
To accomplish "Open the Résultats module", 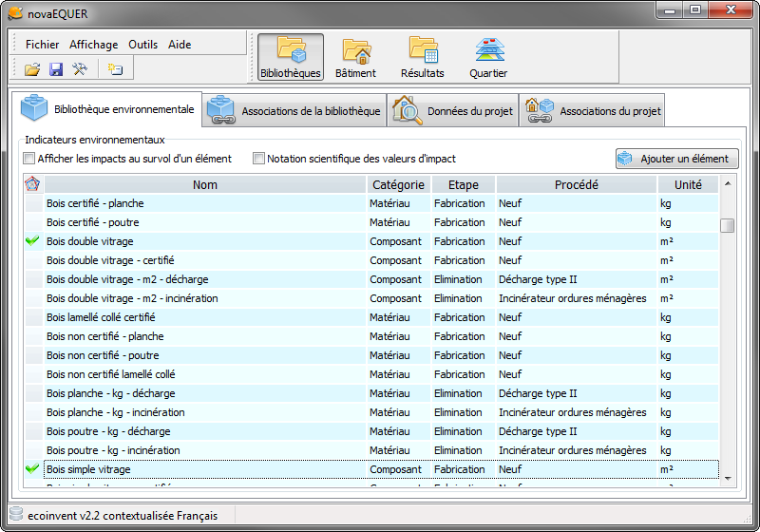I will tap(422, 57).
